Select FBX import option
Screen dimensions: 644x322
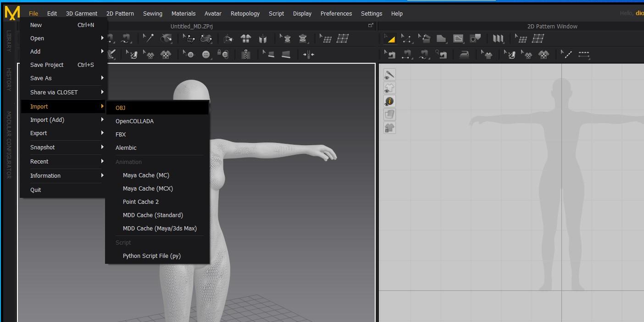121,135
